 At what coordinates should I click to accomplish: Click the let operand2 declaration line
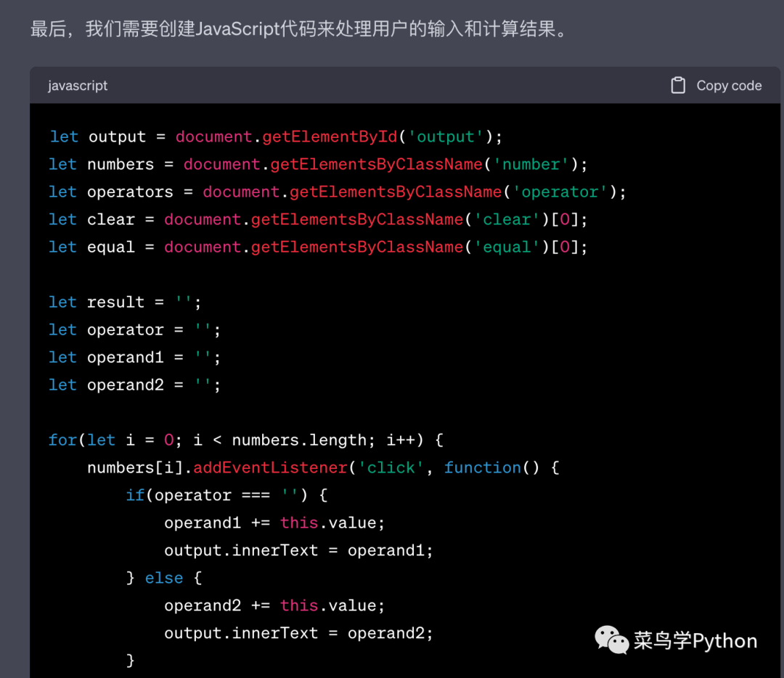pyautogui.click(x=134, y=385)
